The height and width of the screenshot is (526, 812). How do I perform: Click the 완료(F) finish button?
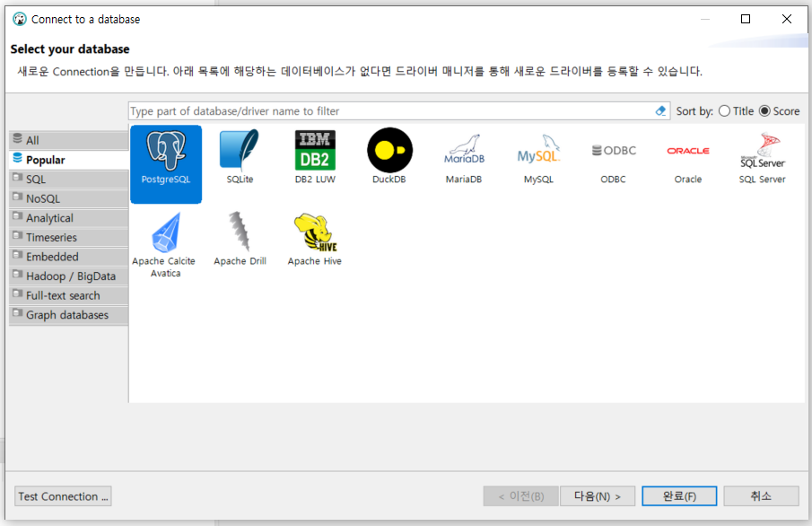tap(679, 496)
